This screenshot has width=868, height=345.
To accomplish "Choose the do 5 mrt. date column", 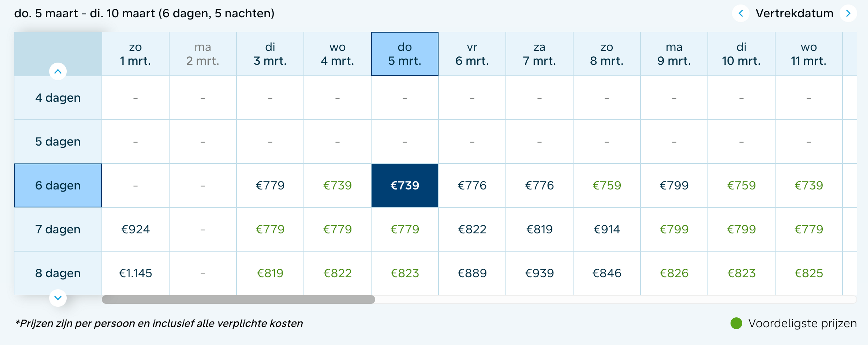I will 404,54.
